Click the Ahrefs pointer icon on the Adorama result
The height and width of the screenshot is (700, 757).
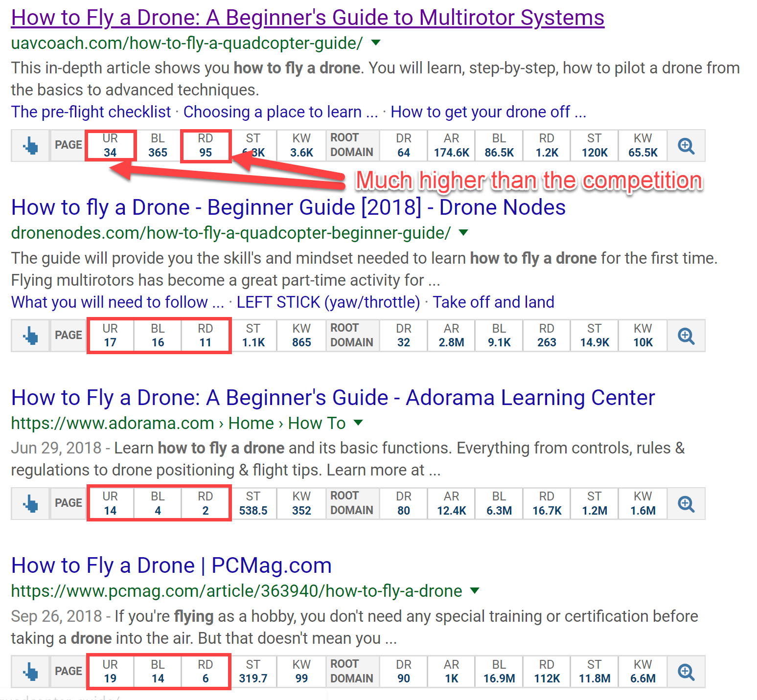[x=30, y=503]
